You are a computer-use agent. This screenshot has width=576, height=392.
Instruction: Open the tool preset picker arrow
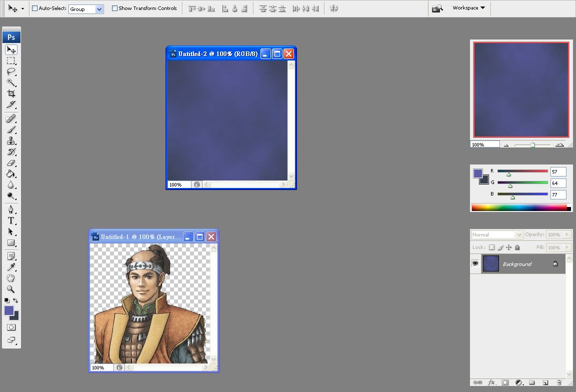(x=23, y=8)
